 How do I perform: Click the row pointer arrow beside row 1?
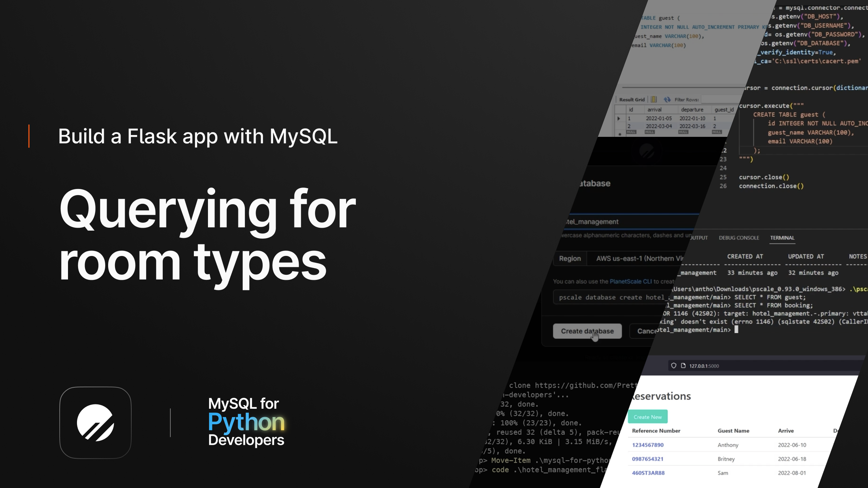coord(619,118)
